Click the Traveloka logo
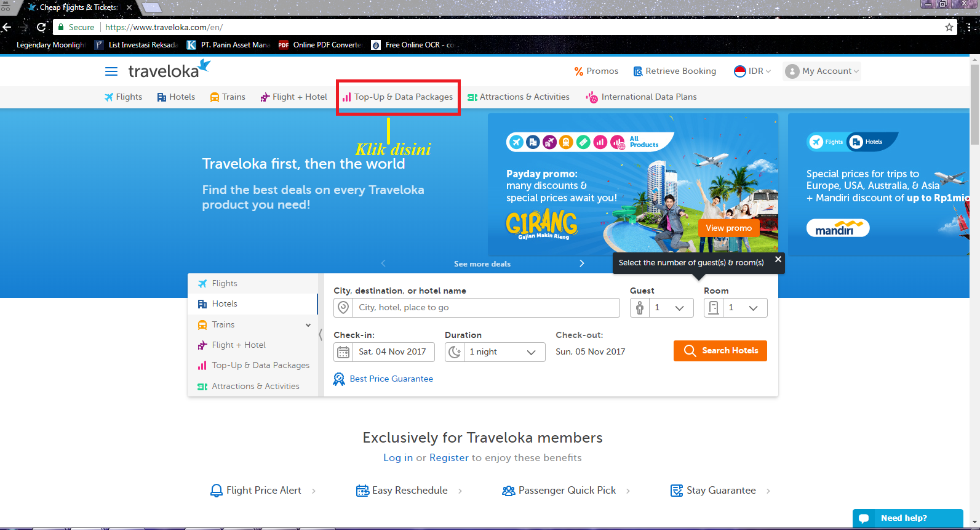Viewport: 980px width, 530px height. coord(169,70)
